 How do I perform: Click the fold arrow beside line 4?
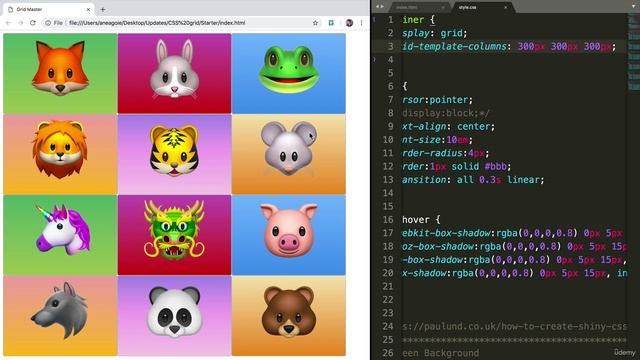coord(374,60)
